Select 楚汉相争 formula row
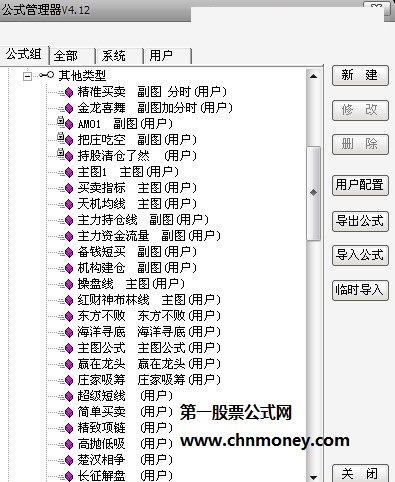The height and width of the screenshot is (482, 395). [125, 460]
